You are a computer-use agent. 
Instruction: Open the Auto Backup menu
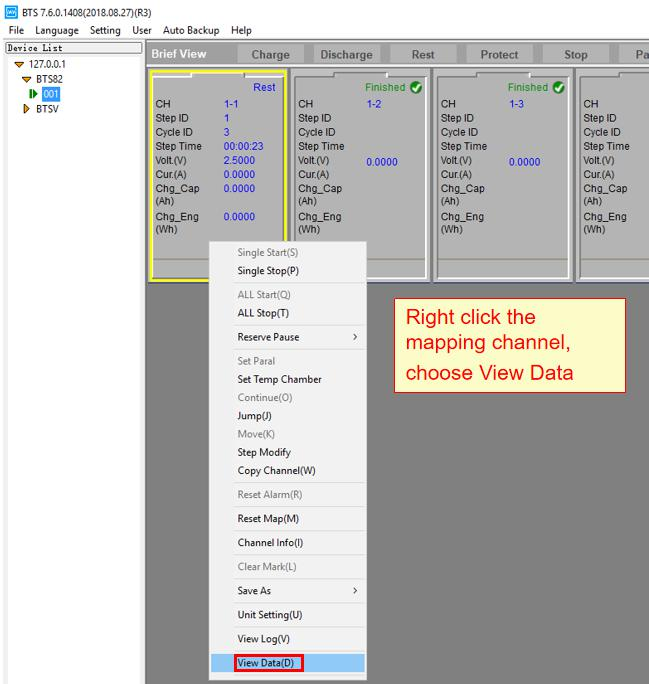coord(191,31)
